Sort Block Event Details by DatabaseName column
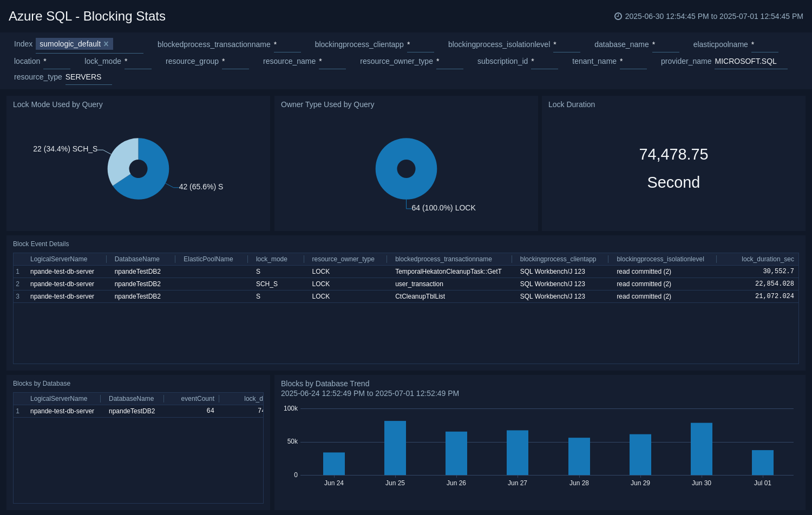Screen dimensions: 812x515 [x=137, y=259]
